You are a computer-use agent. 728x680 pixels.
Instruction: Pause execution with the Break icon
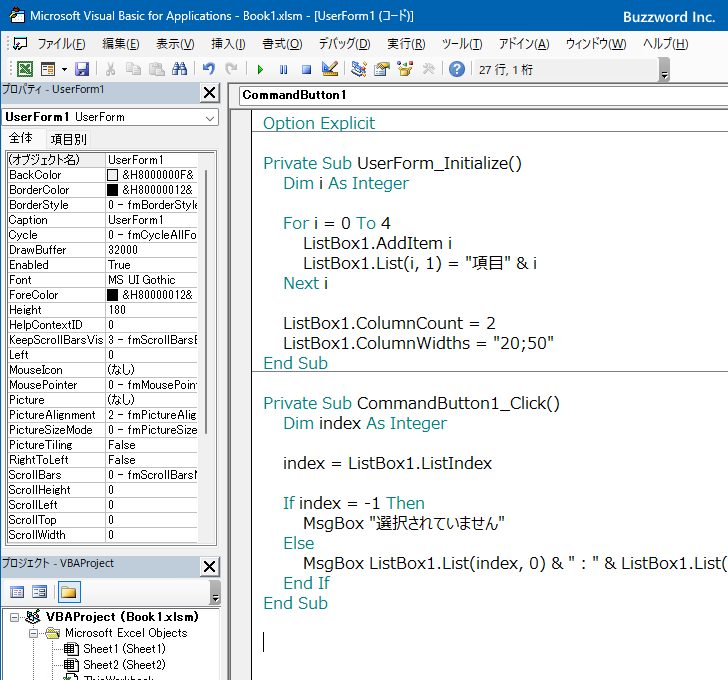point(283,70)
